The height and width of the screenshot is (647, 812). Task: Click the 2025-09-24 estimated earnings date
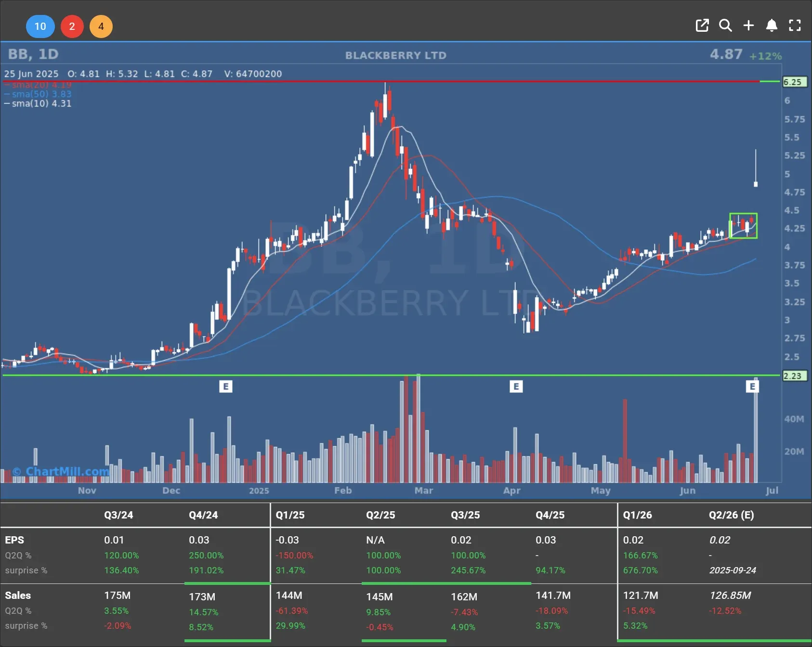point(733,570)
